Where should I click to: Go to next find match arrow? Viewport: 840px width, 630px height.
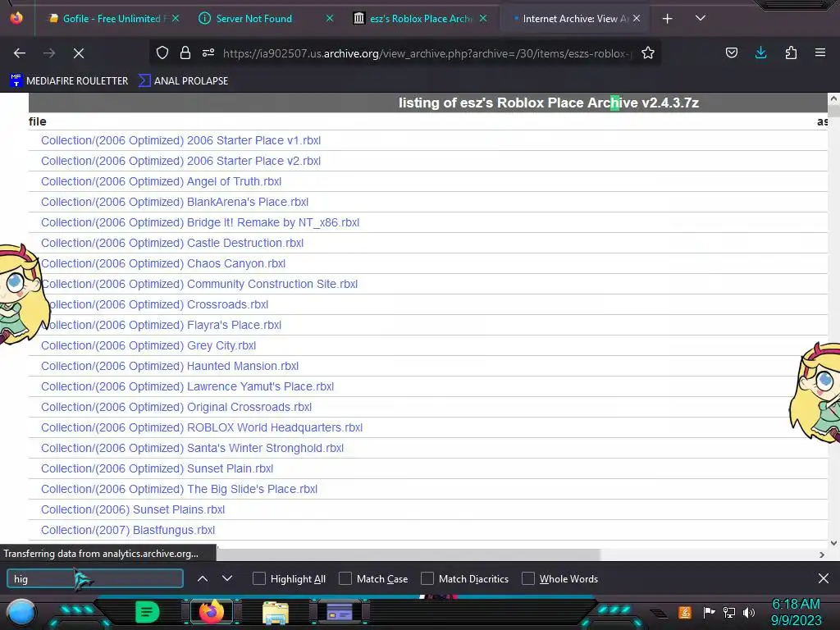coord(227,578)
